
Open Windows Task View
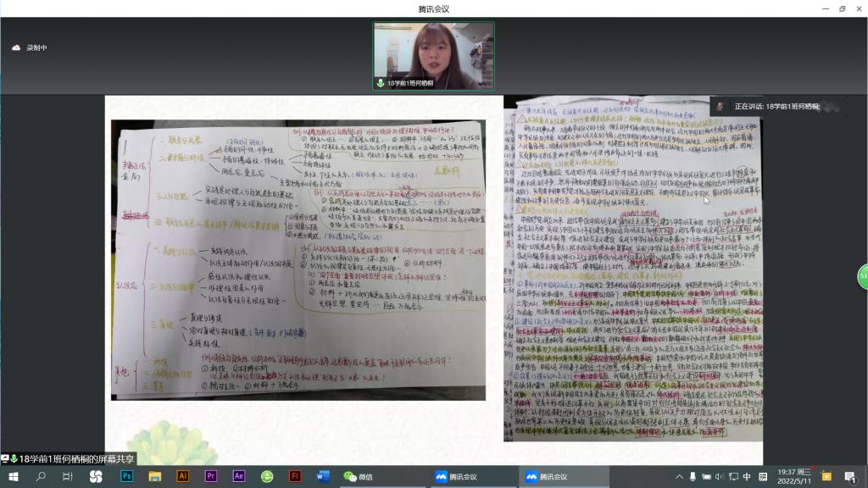tap(68, 476)
